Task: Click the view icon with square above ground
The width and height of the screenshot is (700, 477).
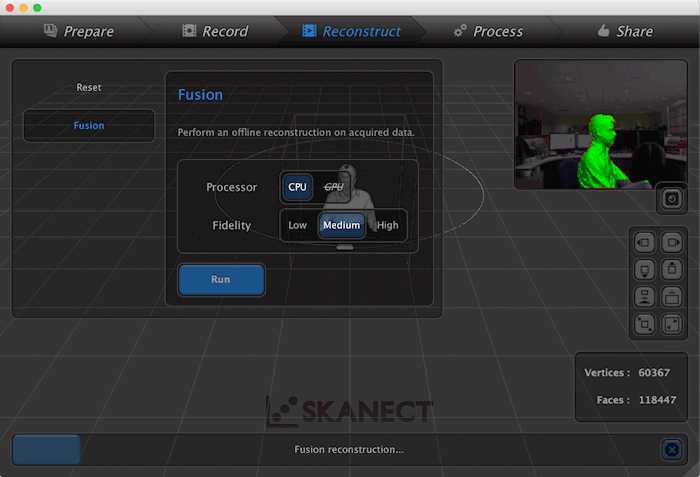Action: tap(645, 297)
